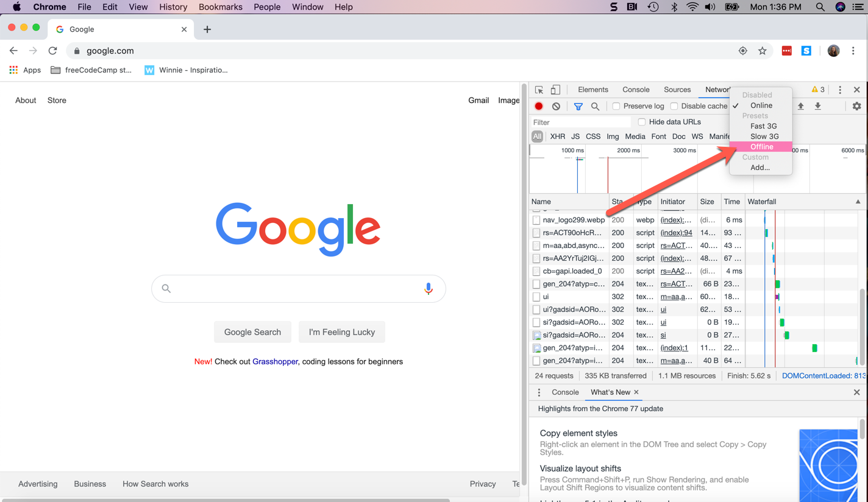The image size is (868, 502).
Task: Choose Slow 3G throttling preset
Action: (761, 136)
